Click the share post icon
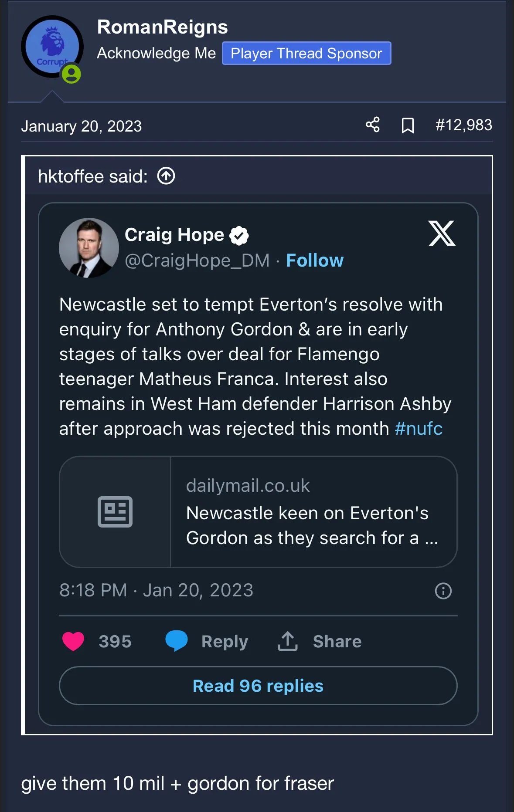 (373, 125)
